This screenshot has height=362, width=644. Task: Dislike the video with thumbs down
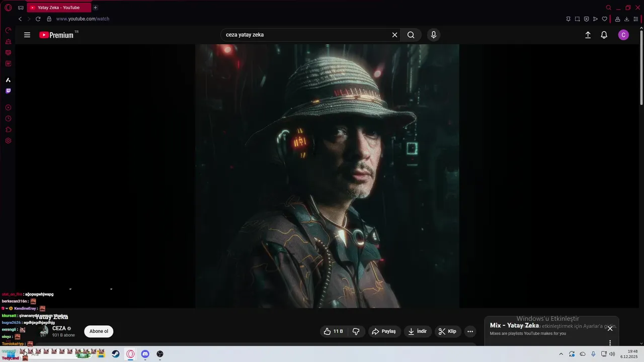click(x=356, y=331)
